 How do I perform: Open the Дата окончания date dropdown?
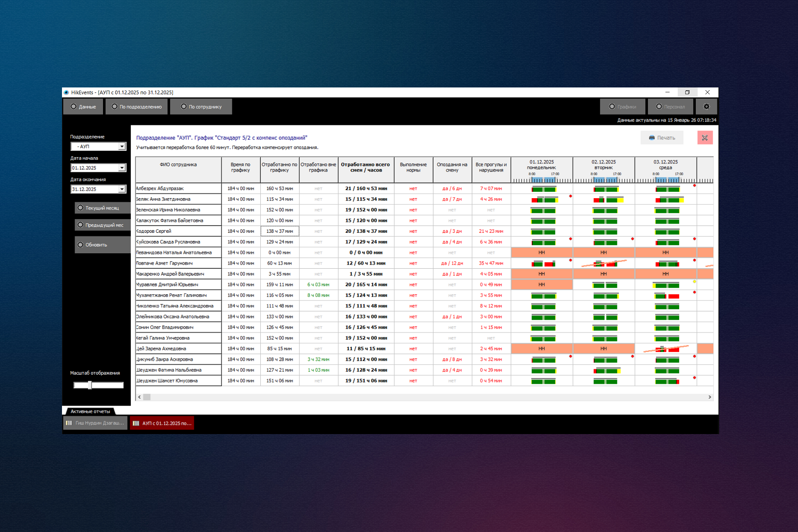coord(122,189)
